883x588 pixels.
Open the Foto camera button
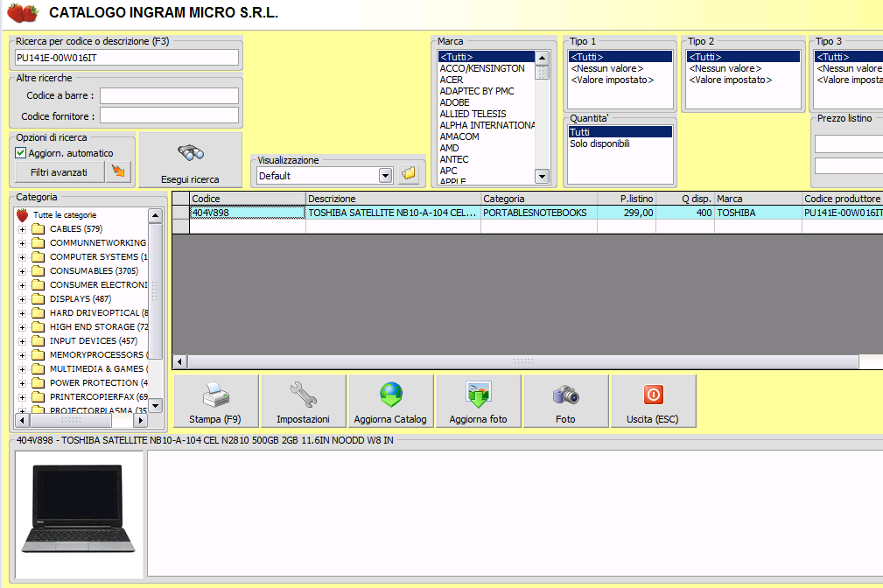tap(565, 401)
